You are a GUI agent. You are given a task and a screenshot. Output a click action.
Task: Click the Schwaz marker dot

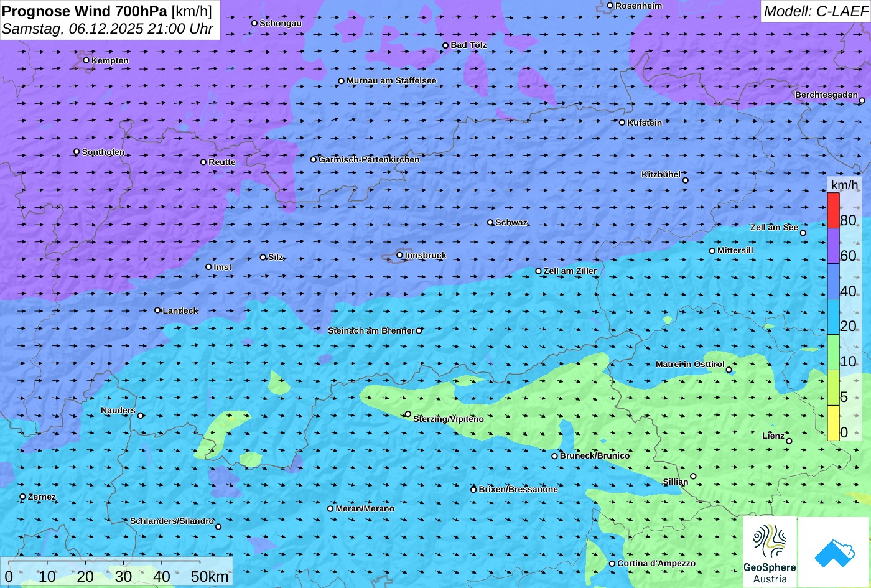click(490, 222)
